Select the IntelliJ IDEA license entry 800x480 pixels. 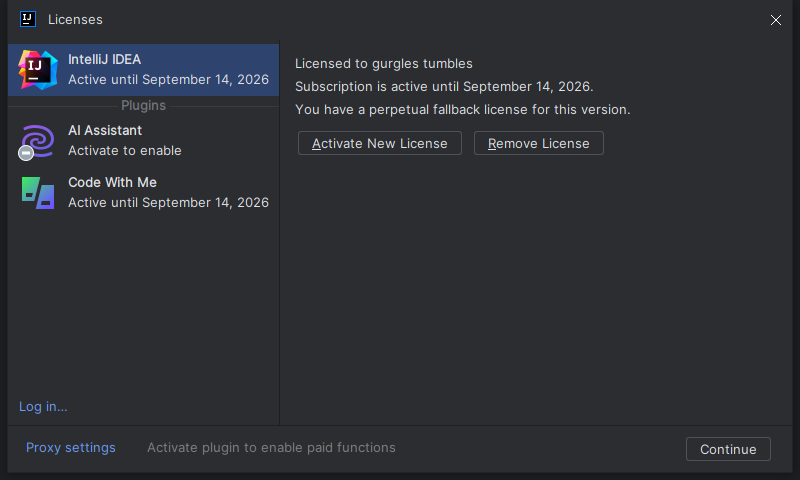point(168,69)
